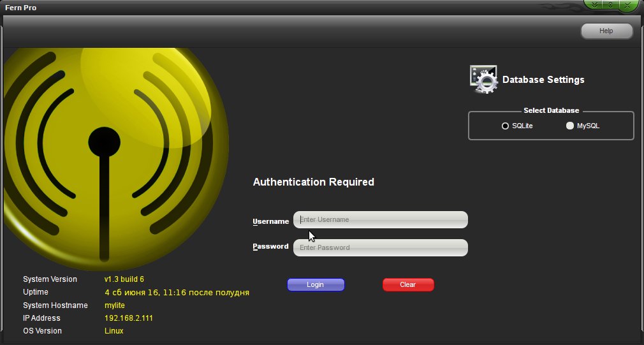Click the Database Settings heading text

543,80
